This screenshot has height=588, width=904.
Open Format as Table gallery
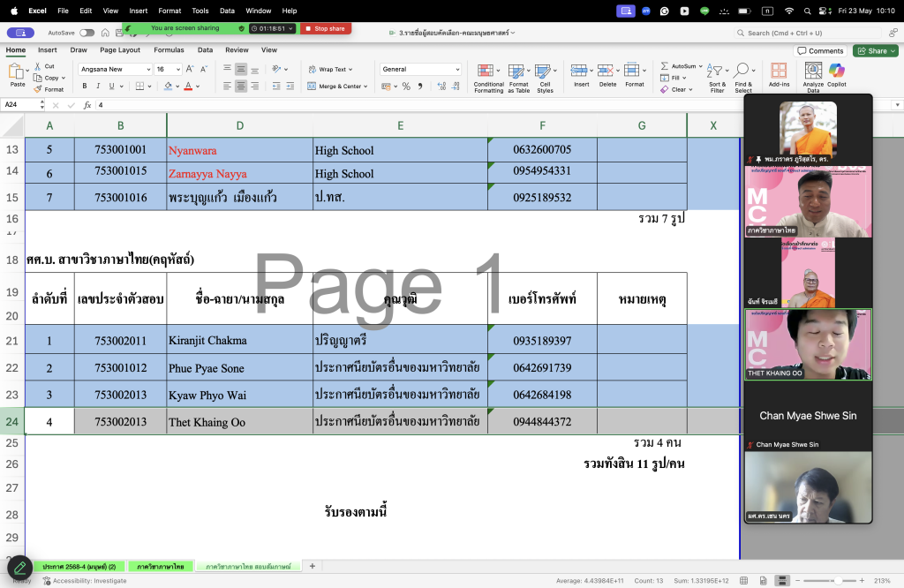coord(518,78)
